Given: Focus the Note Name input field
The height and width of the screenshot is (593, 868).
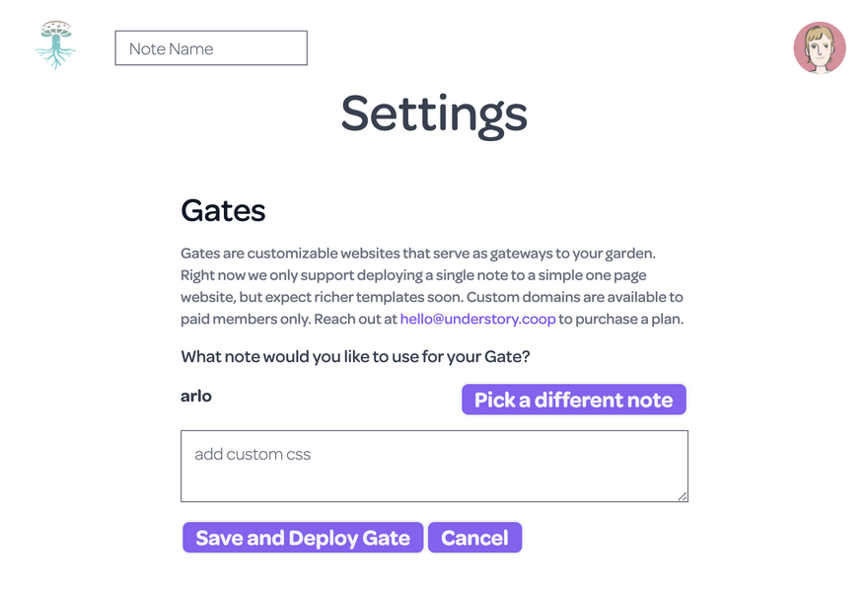Looking at the screenshot, I should 211,48.
